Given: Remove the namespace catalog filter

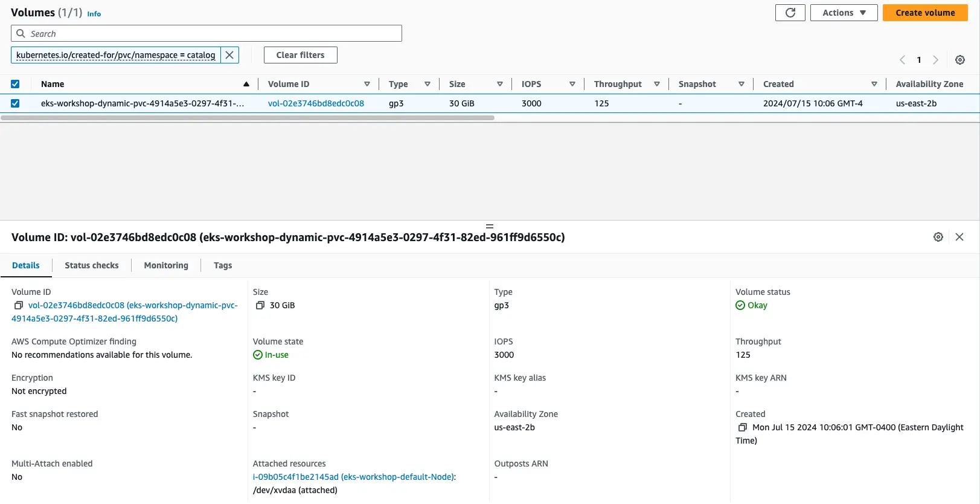Looking at the screenshot, I should click(229, 55).
